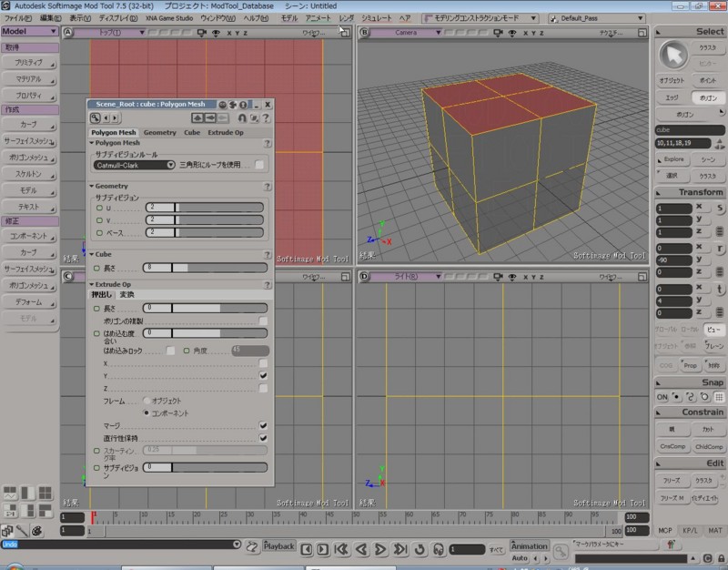This screenshot has width=728, height=570.
Task: Toggle polygon duplication checkbox
Action: (x=263, y=321)
